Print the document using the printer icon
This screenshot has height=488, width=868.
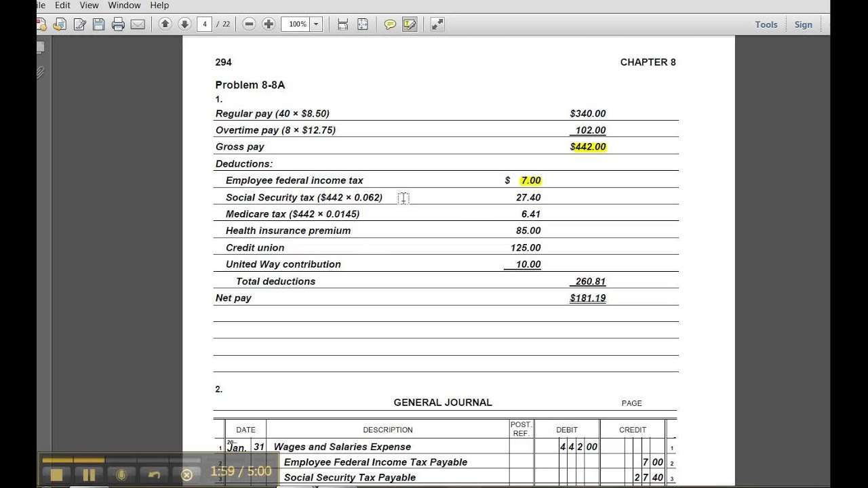[118, 24]
